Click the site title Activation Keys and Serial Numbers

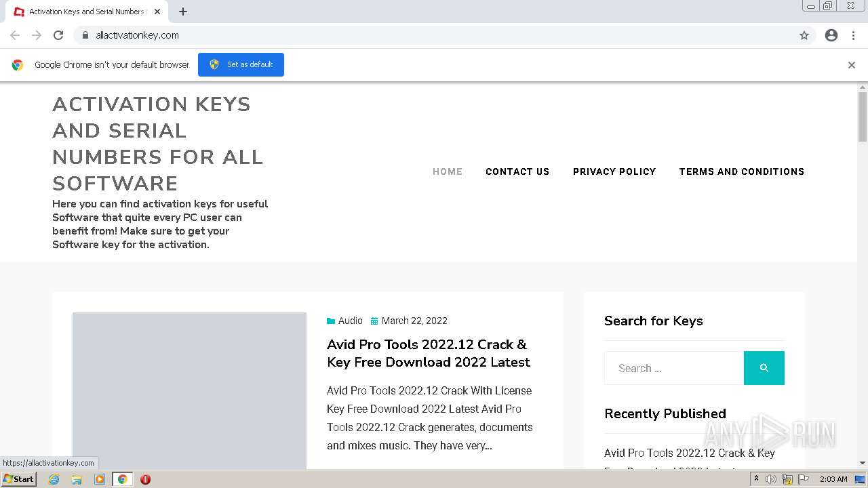(x=157, y=144)
